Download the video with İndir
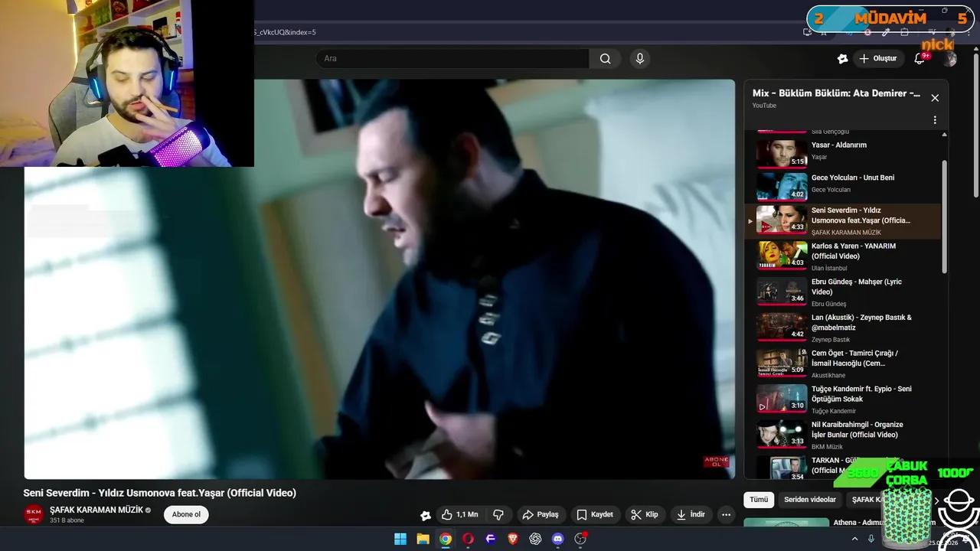 pyautogui.click(x=691, y=515)
